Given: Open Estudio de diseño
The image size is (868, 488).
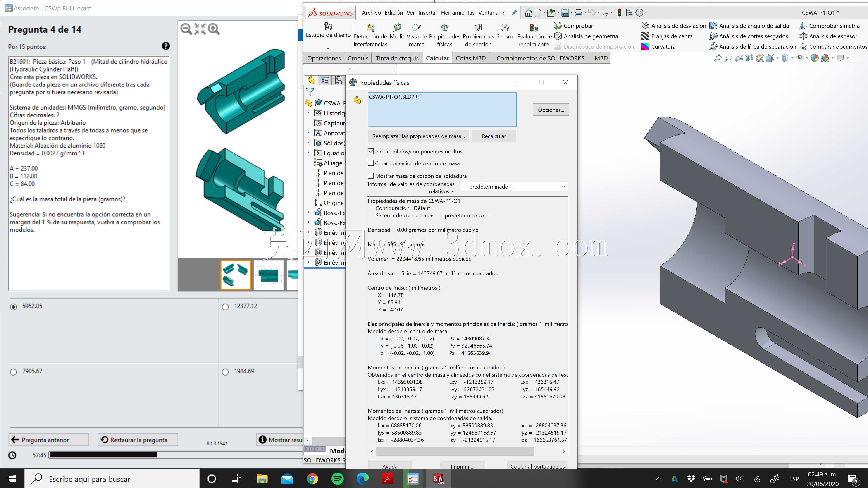Looking at the screenshot, I should click(328, 30).
